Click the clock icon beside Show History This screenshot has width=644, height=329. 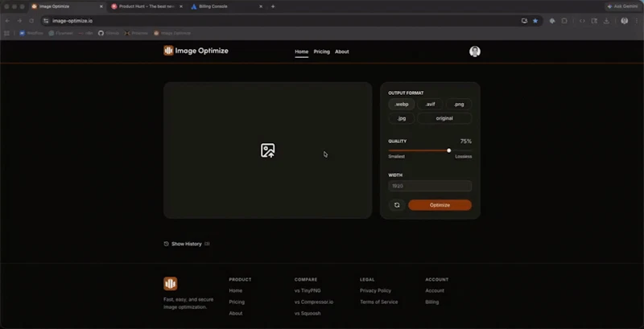point(167,244)
